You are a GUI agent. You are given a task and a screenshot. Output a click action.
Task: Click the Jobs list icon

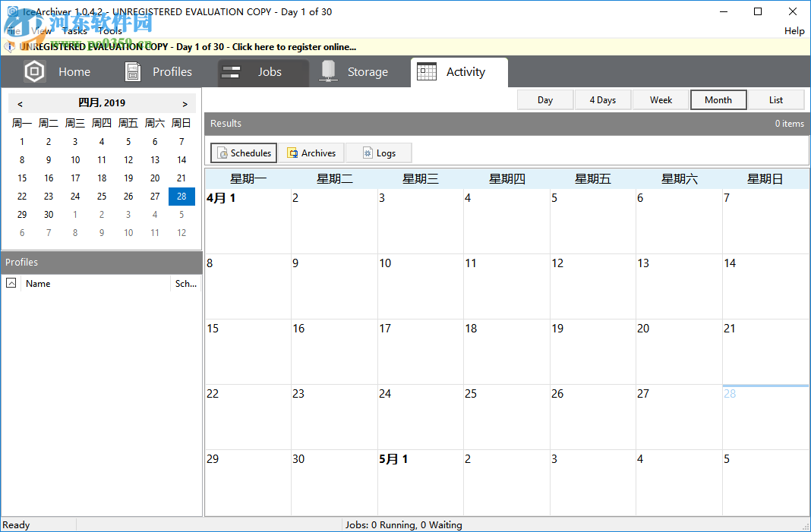[x=231, y=71]
